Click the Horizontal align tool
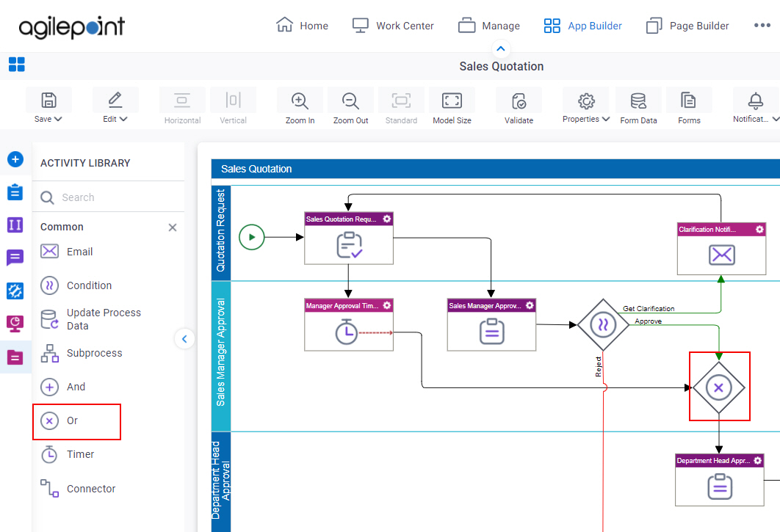Image resolution: width=780 pixels, height=532 pixels. (x=183, y=106)
